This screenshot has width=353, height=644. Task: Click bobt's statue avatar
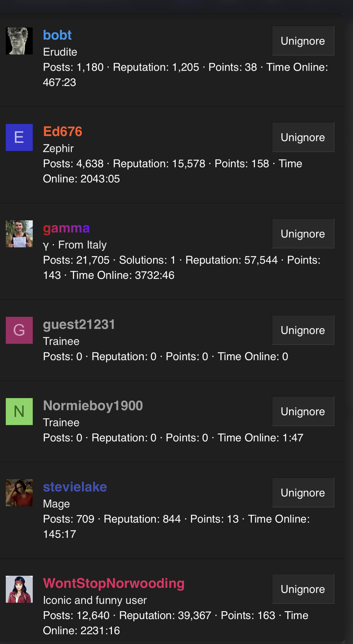[x=19, y=41]
